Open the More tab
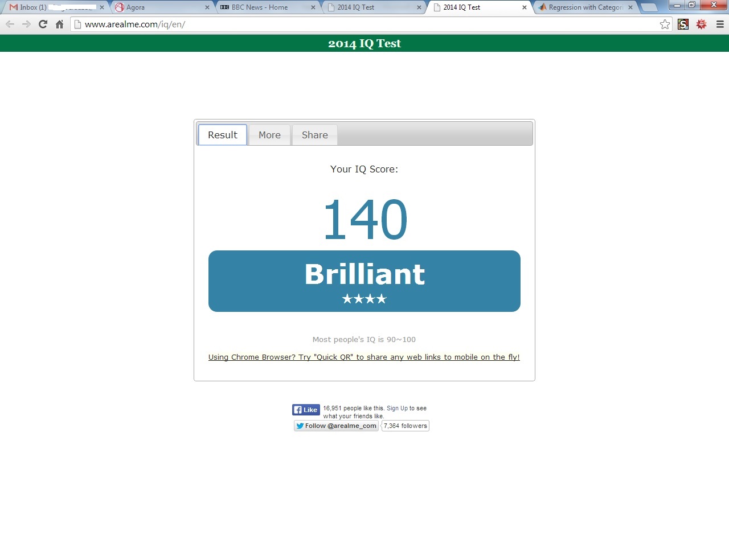Image resolution: width=729 pixels, height=560 pixels. pos(269,135)
